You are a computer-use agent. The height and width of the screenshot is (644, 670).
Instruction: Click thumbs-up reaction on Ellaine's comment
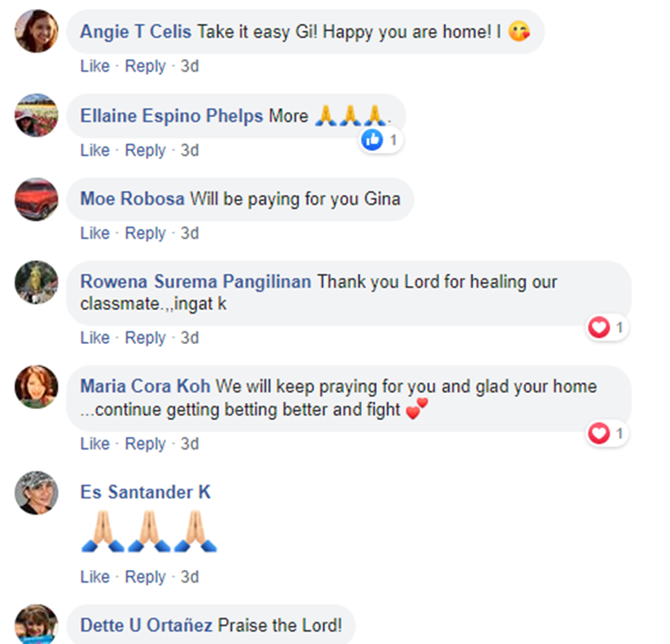point(372,139)
